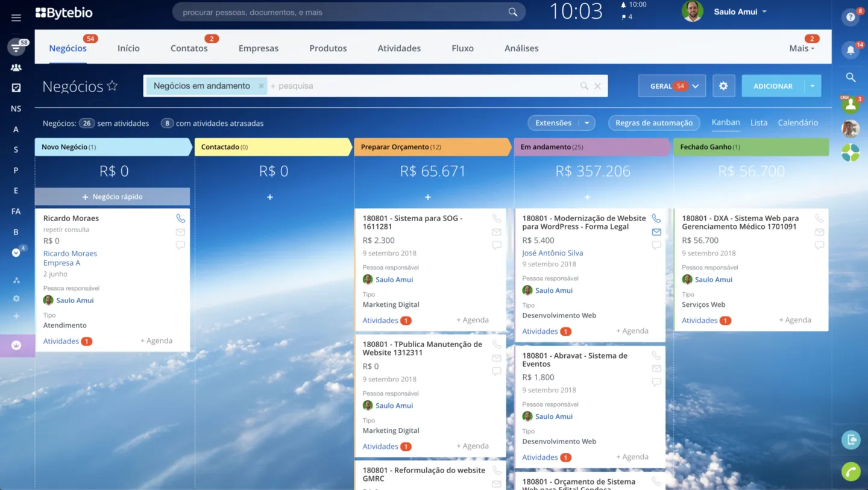Open the tasks checkmark icon in left sidebar

pyautogui.click(x=16, y=88)
